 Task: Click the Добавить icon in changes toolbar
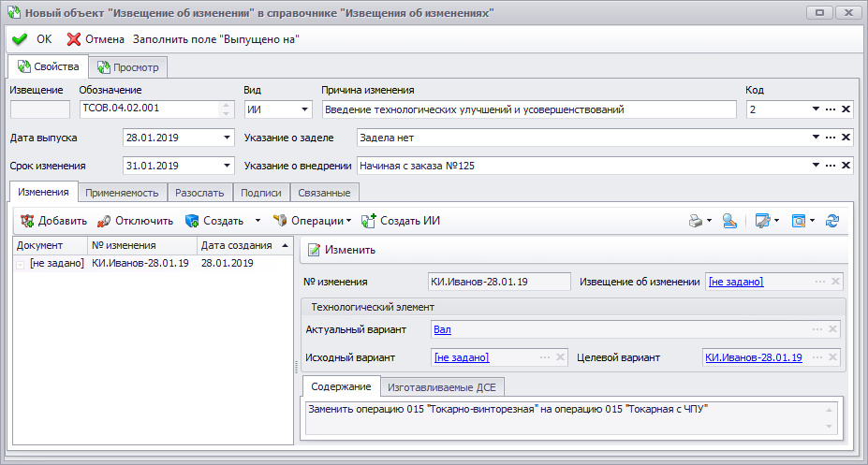point(27,221)
